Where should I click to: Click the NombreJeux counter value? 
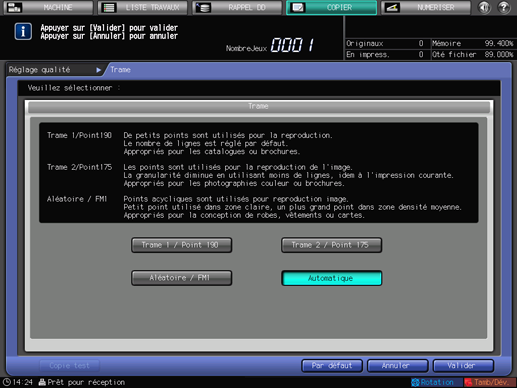(292, 45)
